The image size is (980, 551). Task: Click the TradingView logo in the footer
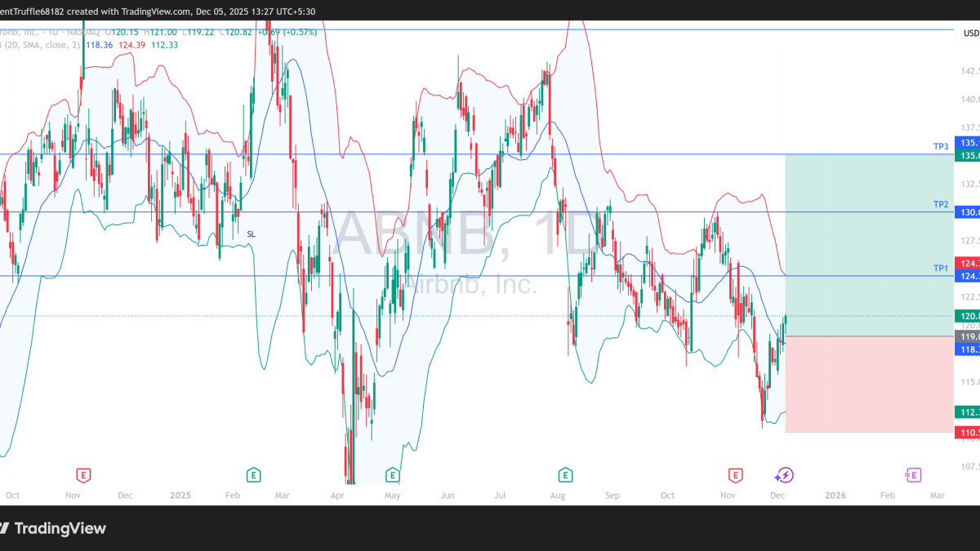(x=54, y=528)
